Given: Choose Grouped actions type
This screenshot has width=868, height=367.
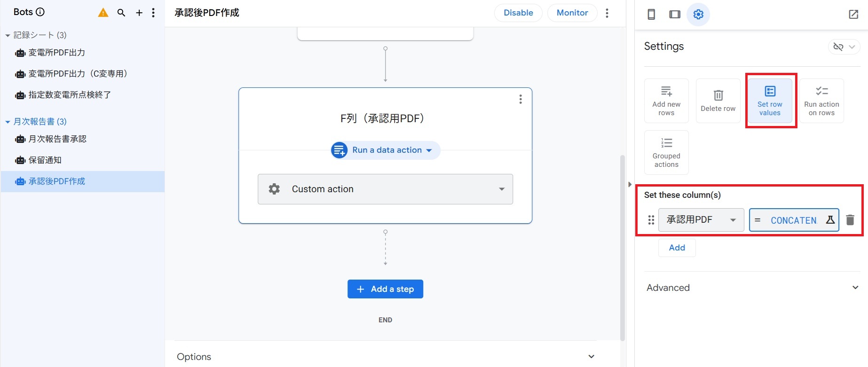Looking at the screenshot, I should [x=666, y=152].
